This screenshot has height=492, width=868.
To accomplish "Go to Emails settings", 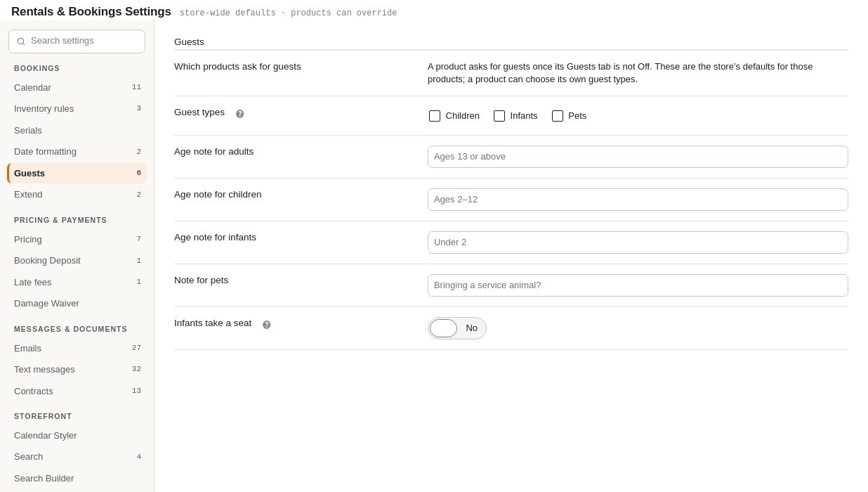I will coord(77,349).
